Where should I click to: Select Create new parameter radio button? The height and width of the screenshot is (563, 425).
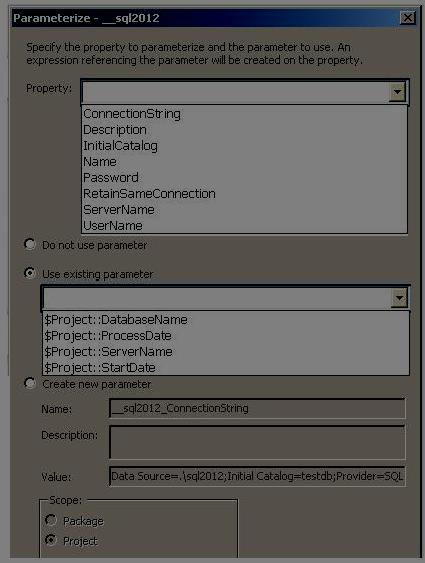(30, 383)
